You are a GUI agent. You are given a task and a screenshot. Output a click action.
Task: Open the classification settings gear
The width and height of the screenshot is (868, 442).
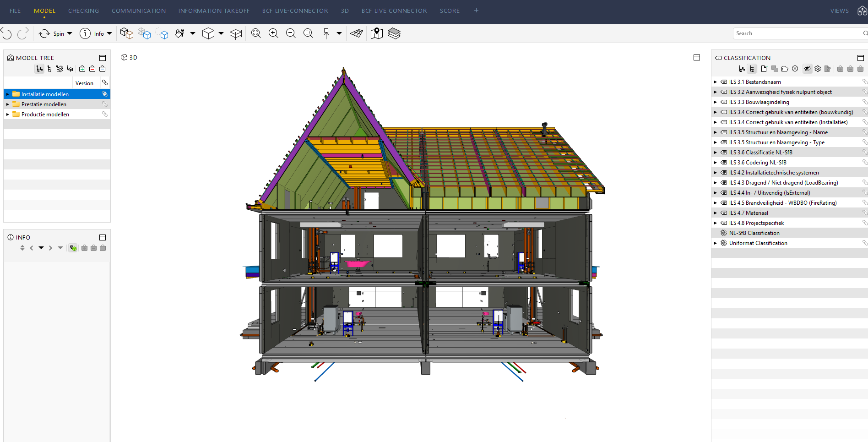click(x=818, y=69)
